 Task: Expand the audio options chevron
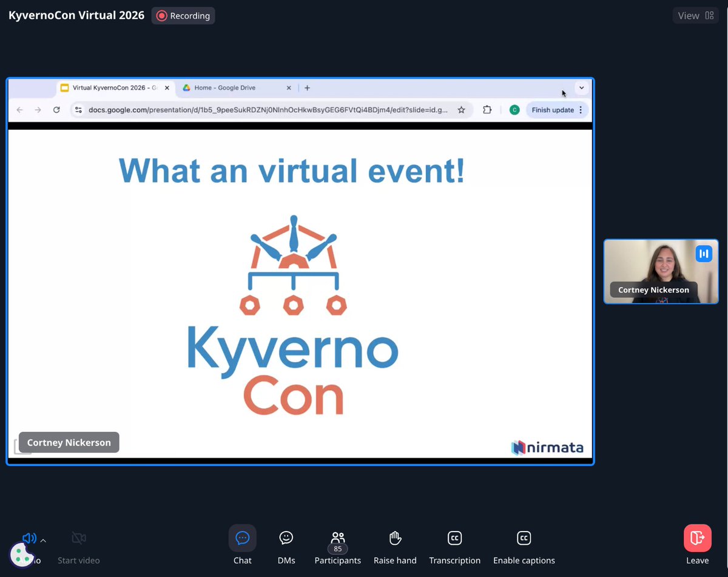[x=43, y=539]
